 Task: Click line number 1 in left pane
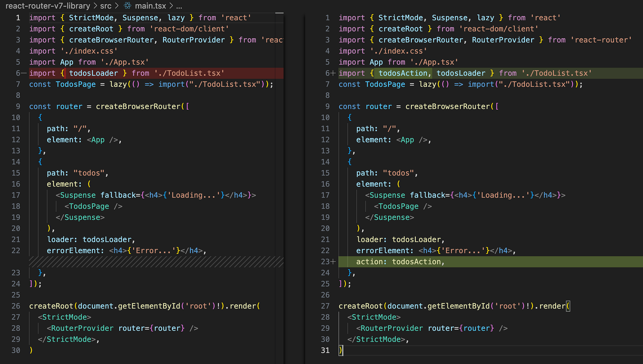click(18, 18)
